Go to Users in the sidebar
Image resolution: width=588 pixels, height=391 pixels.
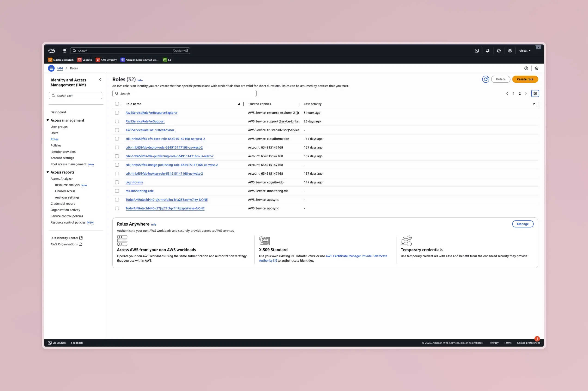54,133
